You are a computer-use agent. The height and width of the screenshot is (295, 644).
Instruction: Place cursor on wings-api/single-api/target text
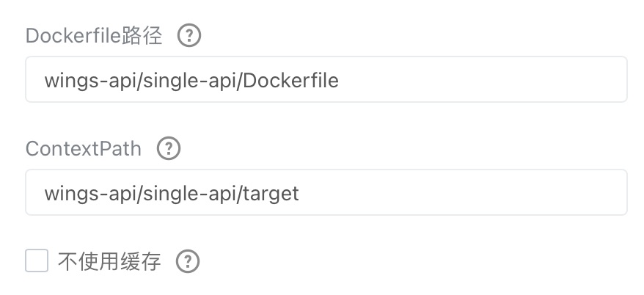pyautogui.click(x=172, y=194)
